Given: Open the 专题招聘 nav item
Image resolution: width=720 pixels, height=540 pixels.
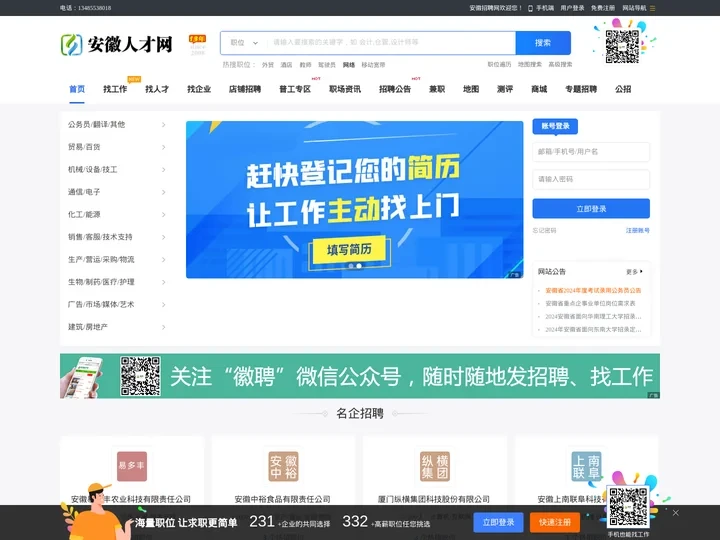Looking at the screenshot, I should tap(581, 89).
